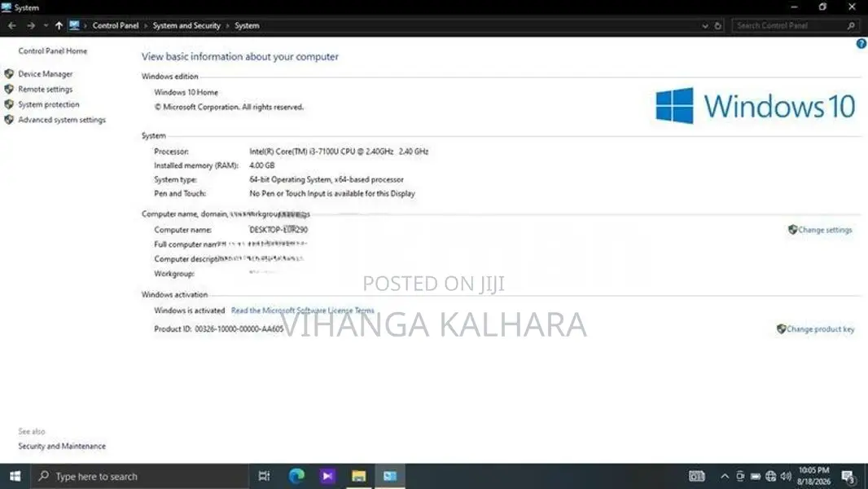Check the battery status tray icon
Image resolution: width=868 pixels, height=489 pixels.
[x=755, y=476]
